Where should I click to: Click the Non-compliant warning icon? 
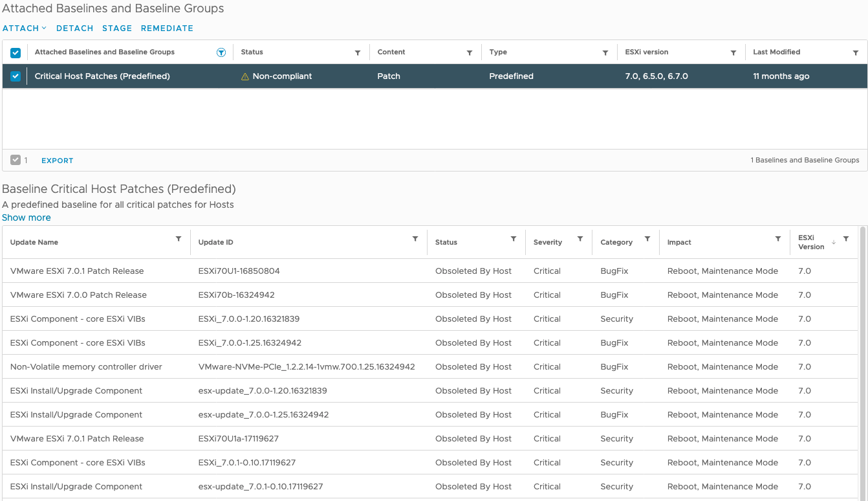tap(245, 76)
